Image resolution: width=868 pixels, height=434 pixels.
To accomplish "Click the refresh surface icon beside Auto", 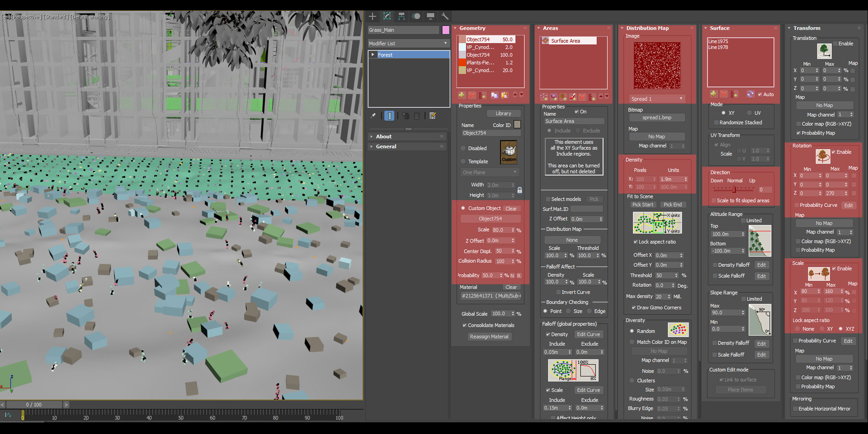I will coord(750,94).
